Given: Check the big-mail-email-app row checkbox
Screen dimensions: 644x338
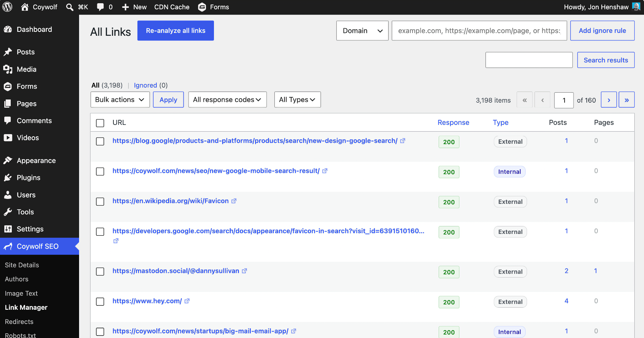Looking at the screenshot, I should point(100,332).
